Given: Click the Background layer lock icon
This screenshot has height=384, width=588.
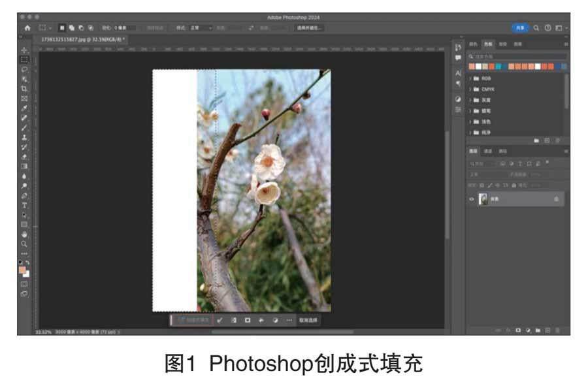Looking at the screenshot, I should (x=556, y=199).
